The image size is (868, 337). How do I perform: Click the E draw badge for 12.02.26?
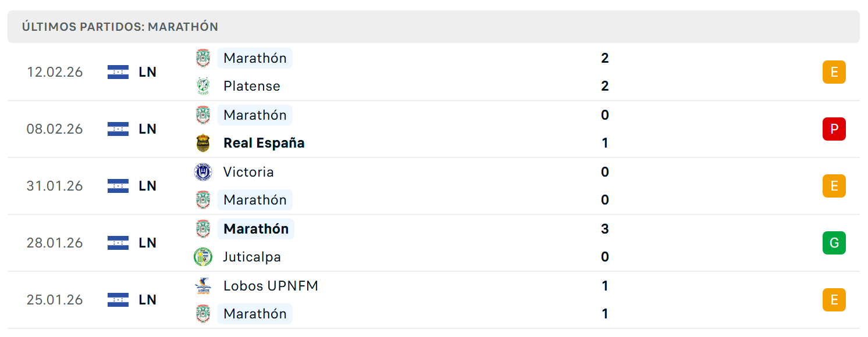coord(834,72)
